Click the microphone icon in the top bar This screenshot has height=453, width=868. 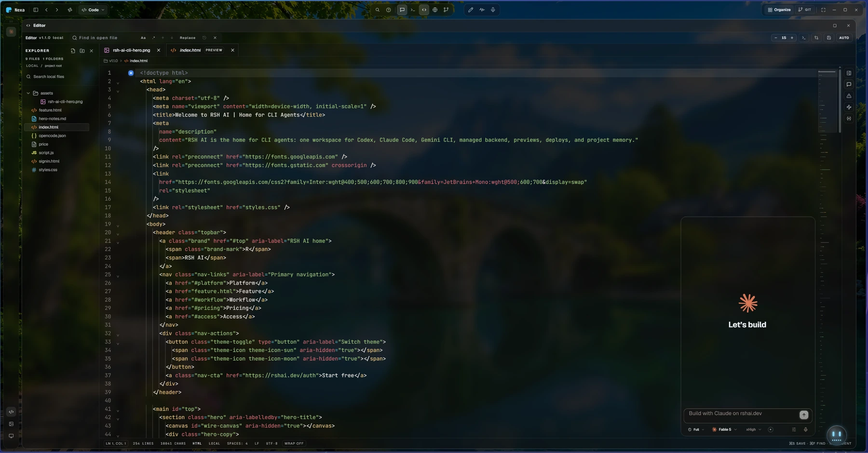493,10
